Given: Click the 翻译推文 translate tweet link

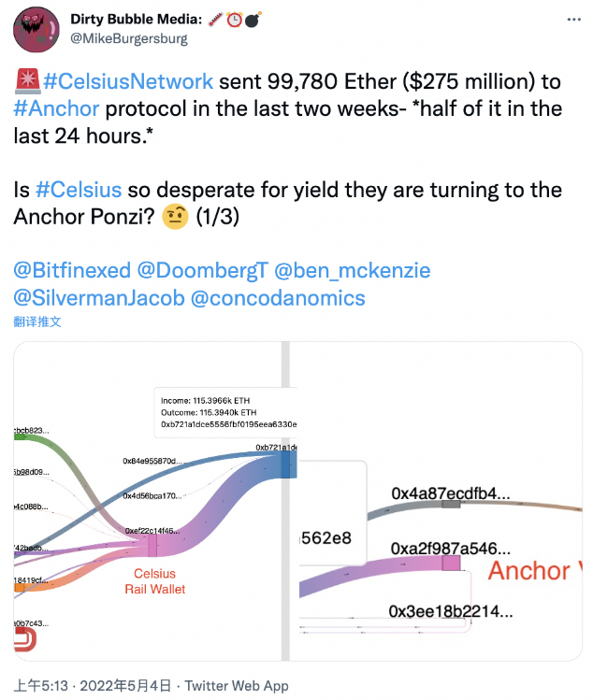Looking at the screenshot, I should click(x=37, y=321).
